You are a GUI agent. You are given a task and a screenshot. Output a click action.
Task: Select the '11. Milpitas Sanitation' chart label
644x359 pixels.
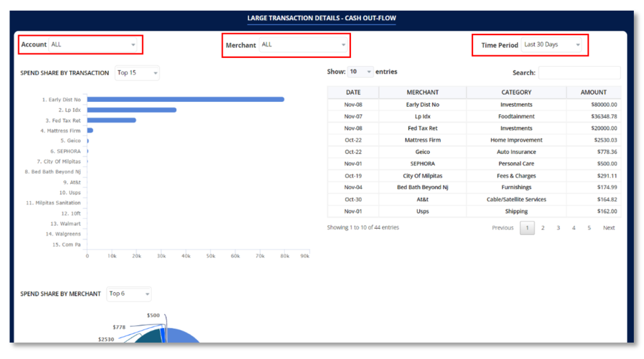(x=53, y=203)
